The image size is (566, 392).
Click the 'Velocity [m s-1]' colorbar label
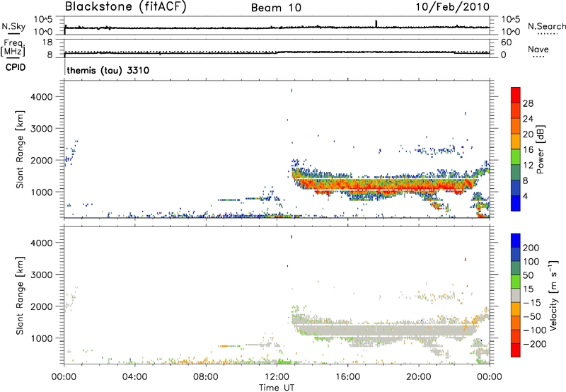tap(553, 295)
